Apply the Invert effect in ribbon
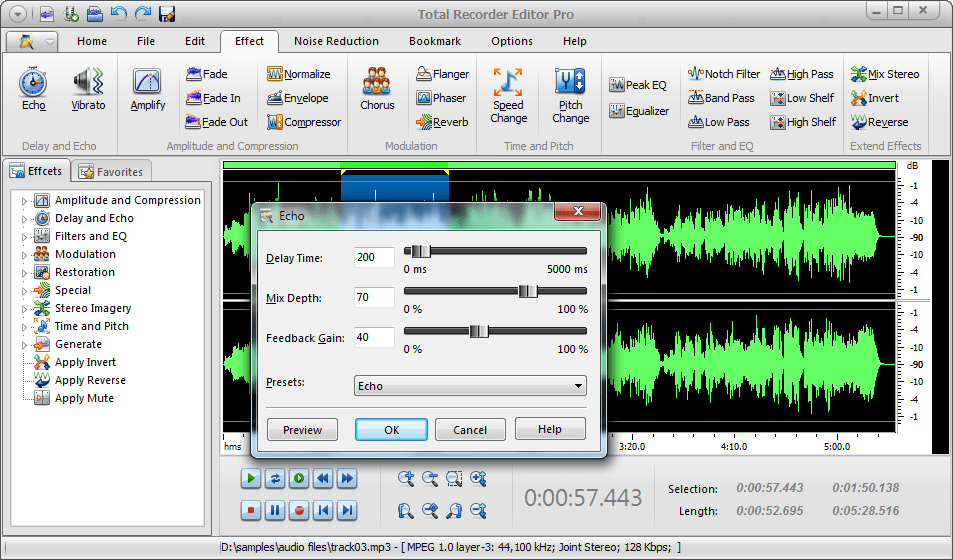The width and height of the screenshot is (953, 560). [874, 98]
